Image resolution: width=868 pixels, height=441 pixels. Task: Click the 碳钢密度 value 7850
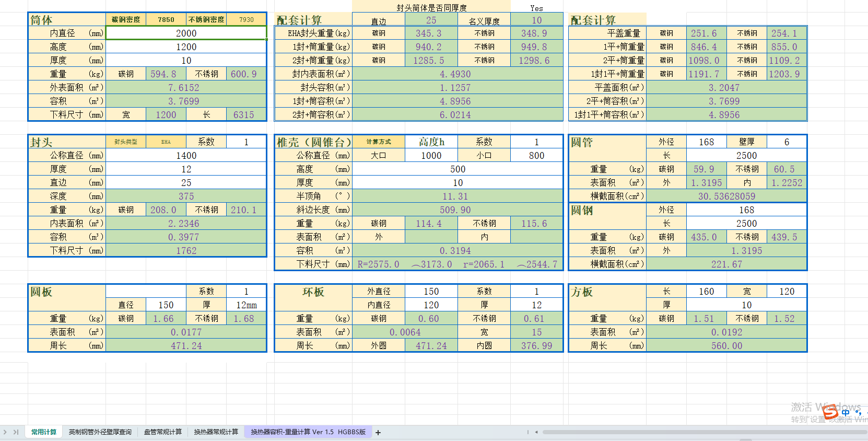coord(166,19)
